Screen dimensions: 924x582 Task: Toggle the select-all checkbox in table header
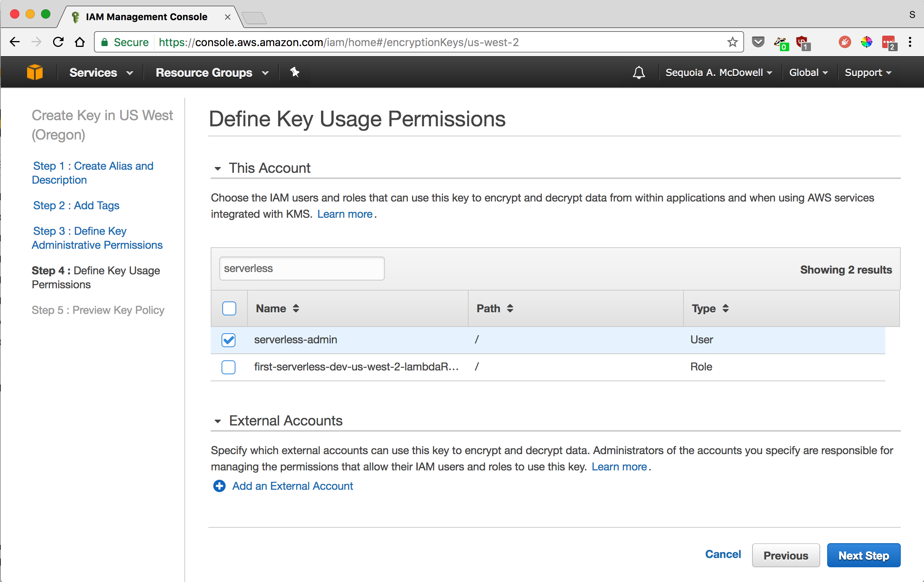(x=229, y=308)
